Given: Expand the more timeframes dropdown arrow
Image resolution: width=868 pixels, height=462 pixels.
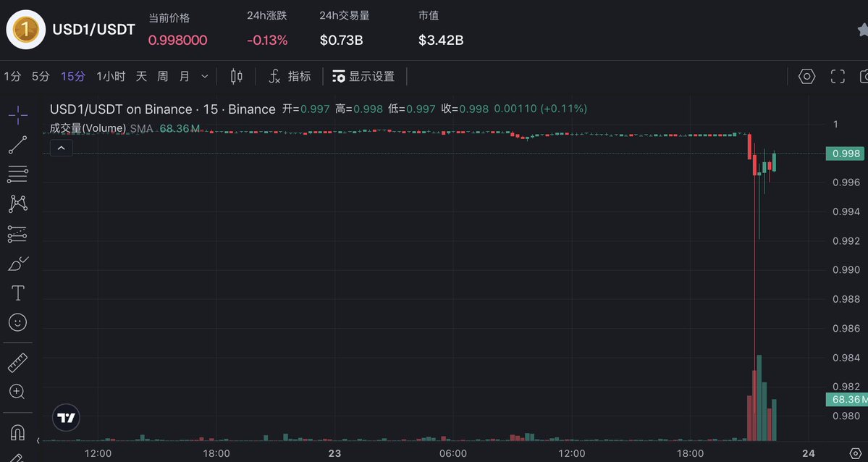Looking at the screenshot, I should click(205, 77).
